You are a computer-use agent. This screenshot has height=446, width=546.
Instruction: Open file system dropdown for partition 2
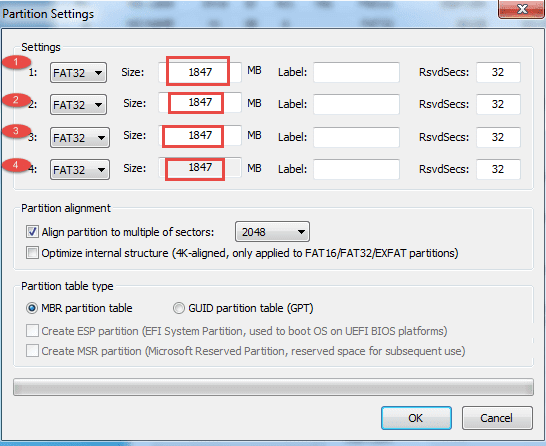point(78,104)
